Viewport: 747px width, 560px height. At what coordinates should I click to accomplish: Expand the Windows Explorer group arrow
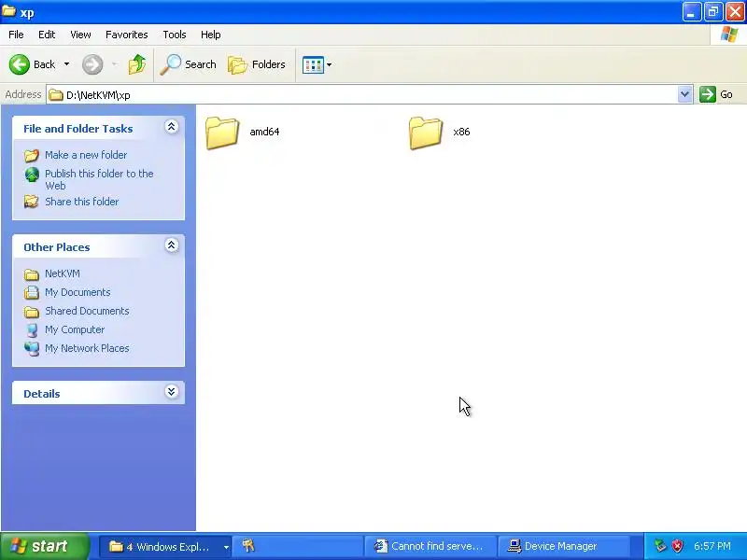[x=226, y=547]
